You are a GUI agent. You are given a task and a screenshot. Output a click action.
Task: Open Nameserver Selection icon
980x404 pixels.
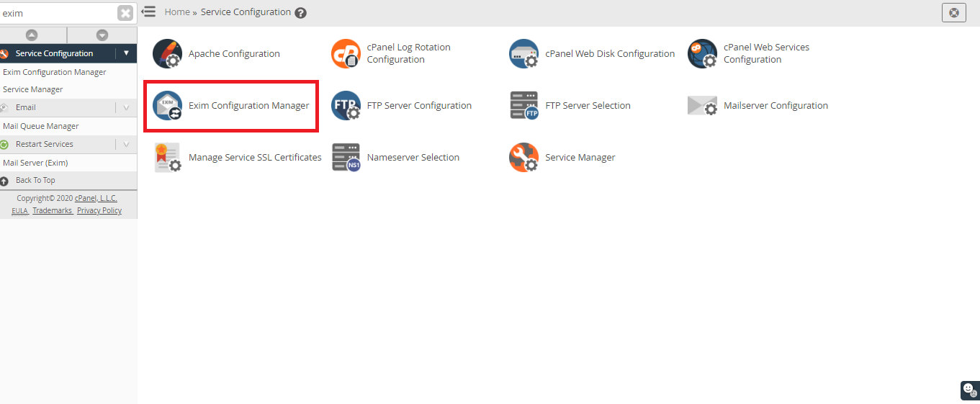pos(346,158)
